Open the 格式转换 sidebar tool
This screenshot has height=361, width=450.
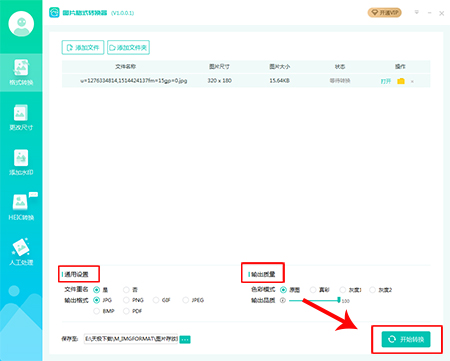click(x=21, y=72)
